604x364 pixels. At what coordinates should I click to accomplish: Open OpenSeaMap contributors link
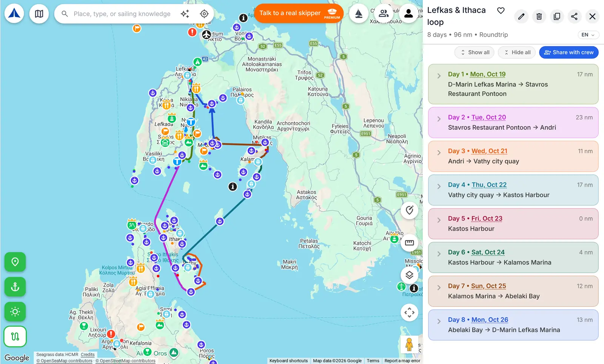[x=65, y=361]
